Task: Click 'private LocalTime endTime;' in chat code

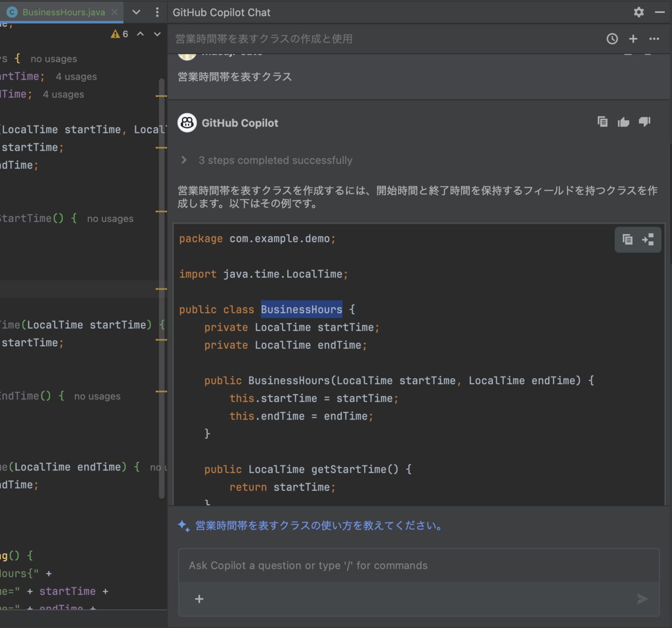Action: click(286, 345)
